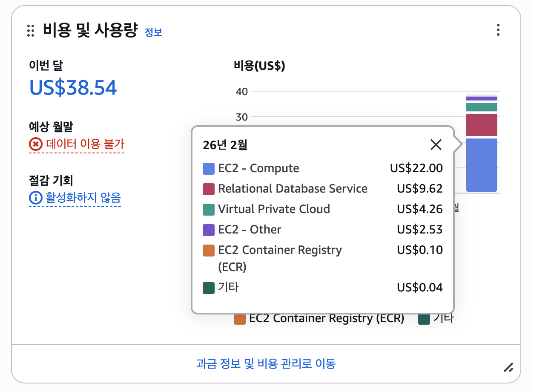Go to 과금 정보 및 비용 관리로 이동
Image resolution: width=534 pixels, height=392 pixels.
(x=266, y=363)
